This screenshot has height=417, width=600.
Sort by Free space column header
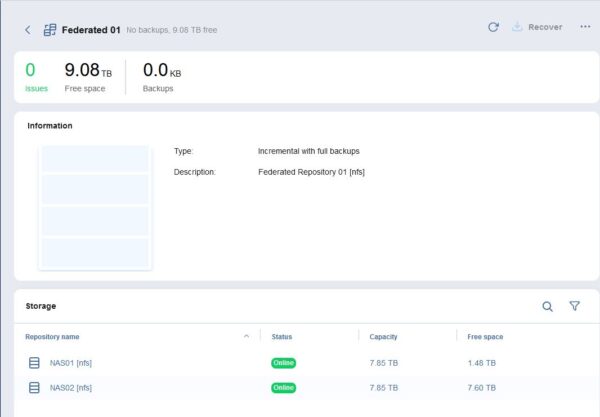point(485,337)
